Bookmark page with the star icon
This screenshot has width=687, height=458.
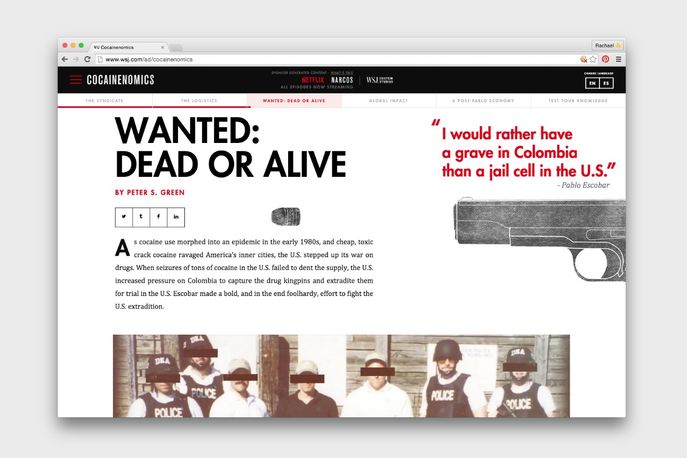tap(593, 59)
